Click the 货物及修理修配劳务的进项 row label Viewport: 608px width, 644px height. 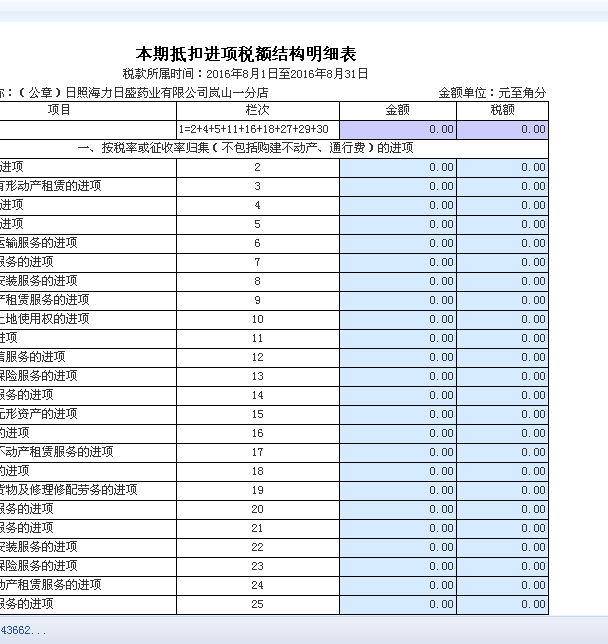click(68, 490)
